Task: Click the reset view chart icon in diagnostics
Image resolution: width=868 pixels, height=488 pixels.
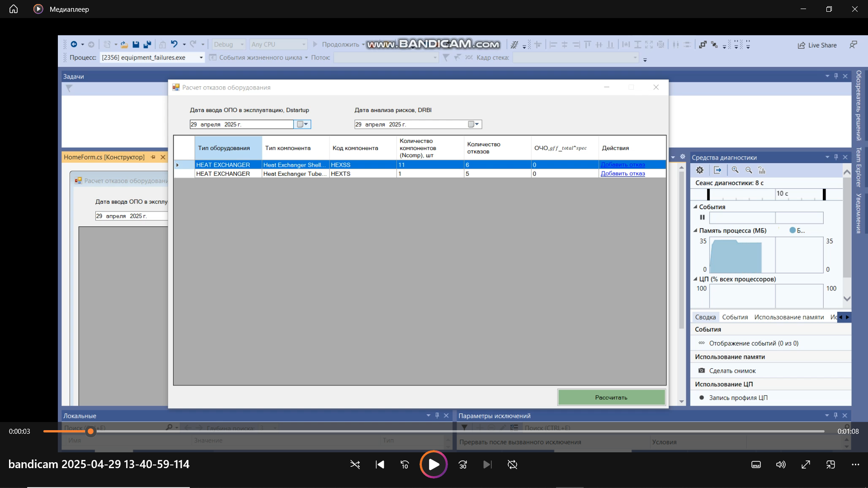Action: (x=762, y=170)
